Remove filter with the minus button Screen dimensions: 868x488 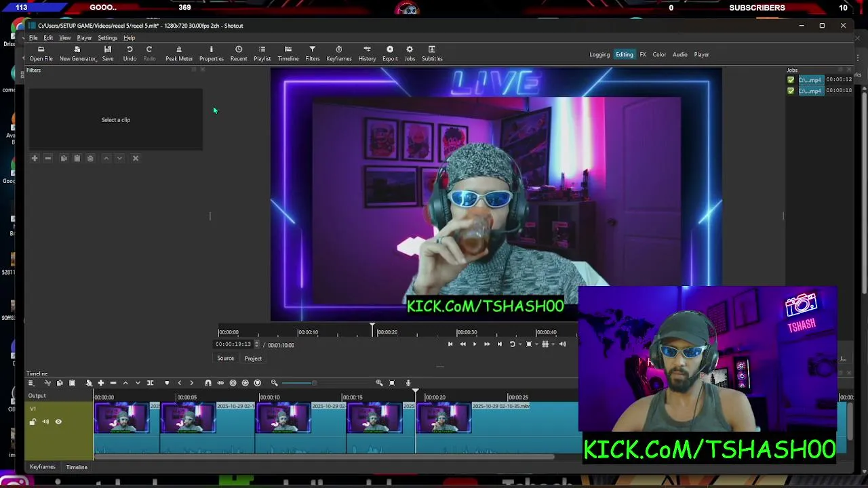[x=47, y=158]
